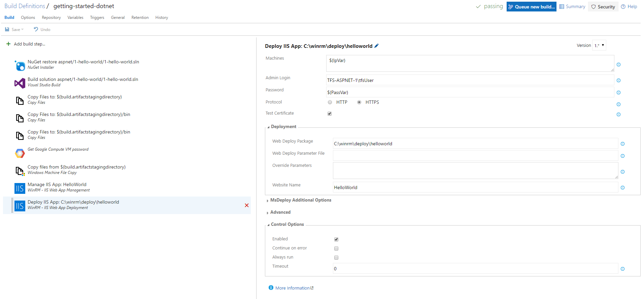Click the info icon for Website Name

click(x=622, y=188)
